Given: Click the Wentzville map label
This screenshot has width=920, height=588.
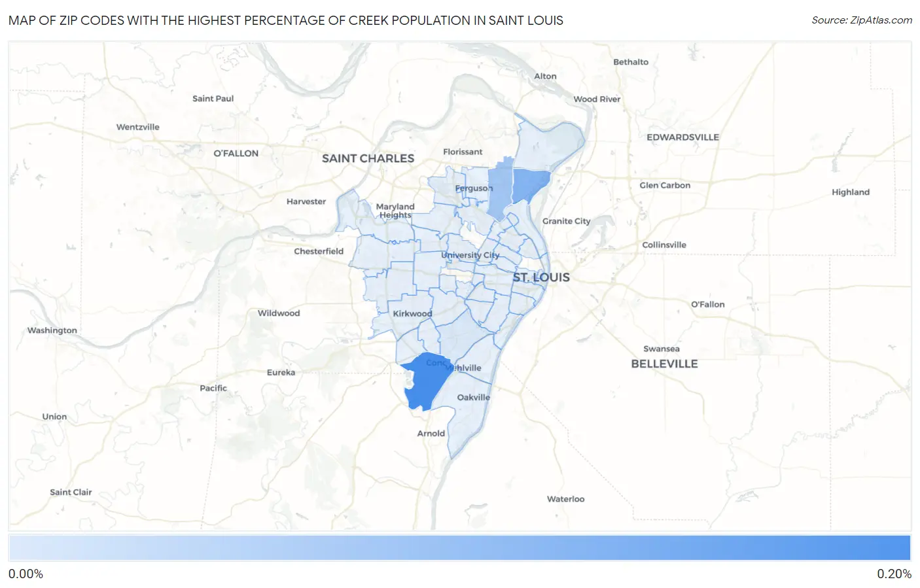Looking at the screenshot, I should click(138, 127).
